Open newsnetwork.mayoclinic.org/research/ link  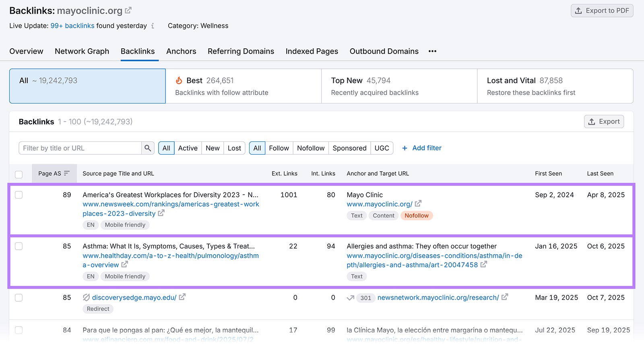(x=438, y=298)
